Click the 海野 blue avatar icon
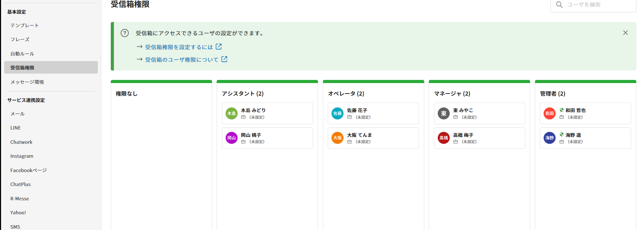 click(x=549, y=138)
